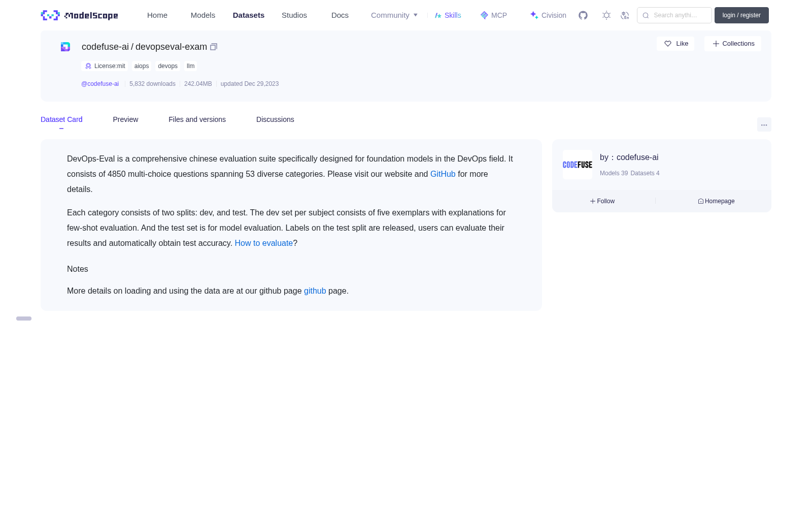
Task: Click the Datasets 4 count
Action: pyautogui.click(x=645, y=173)
